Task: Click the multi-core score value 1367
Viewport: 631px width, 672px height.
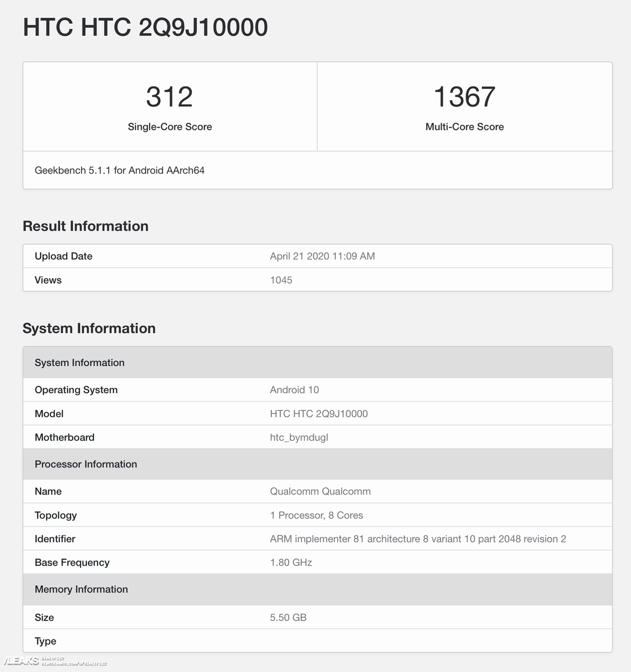Action: coord(465,97)
